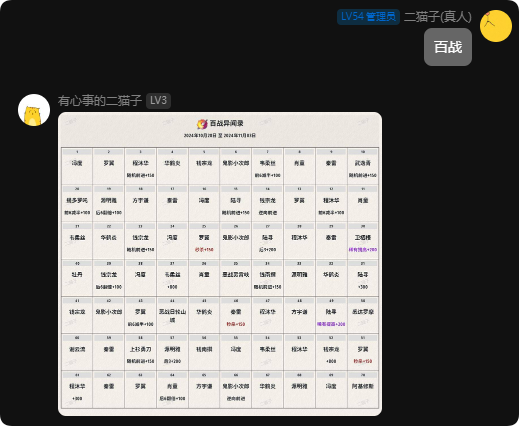Image resolution: width=519 pixels, height=426 pixels.
Task: Click the two-line name in cell 44
Action: [172, 315]
